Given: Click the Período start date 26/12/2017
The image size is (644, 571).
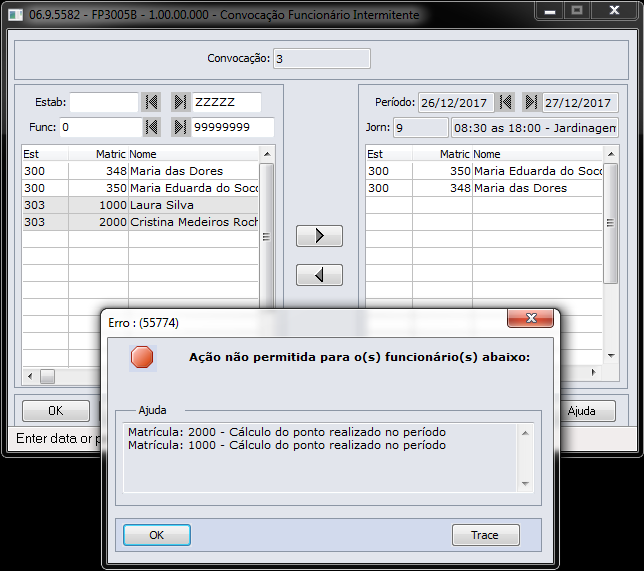Looking at the screenshot, I should [456, 103].
